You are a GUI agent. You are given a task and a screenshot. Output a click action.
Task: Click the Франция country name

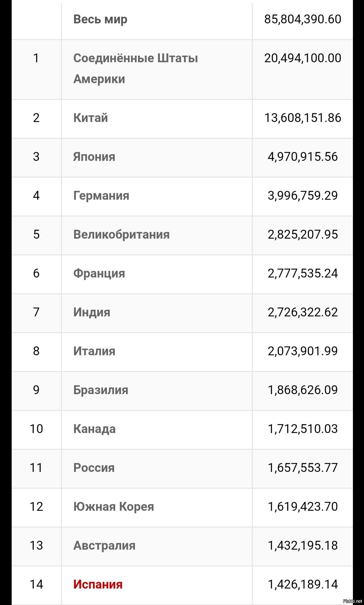[99, 273]
